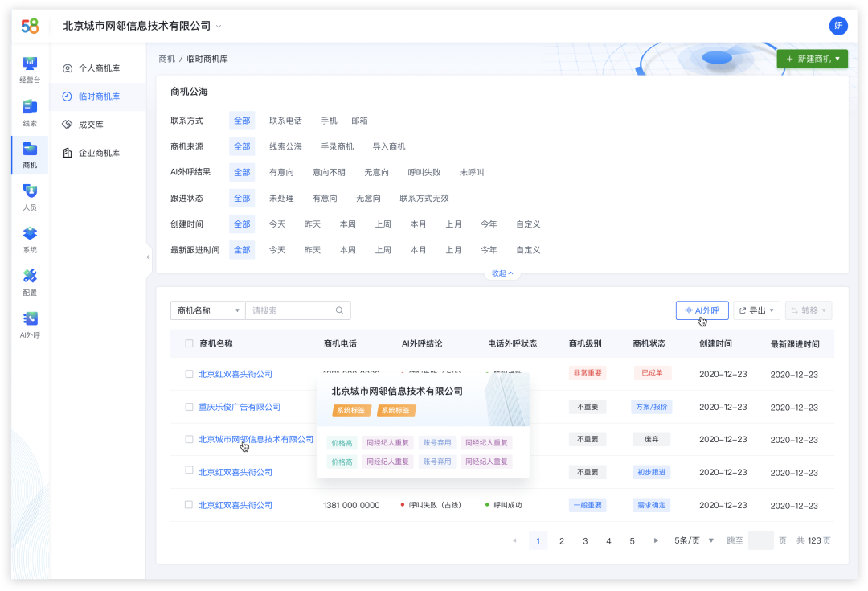Go to page 2
Screen dimensions: 868x591
point(561,540)
